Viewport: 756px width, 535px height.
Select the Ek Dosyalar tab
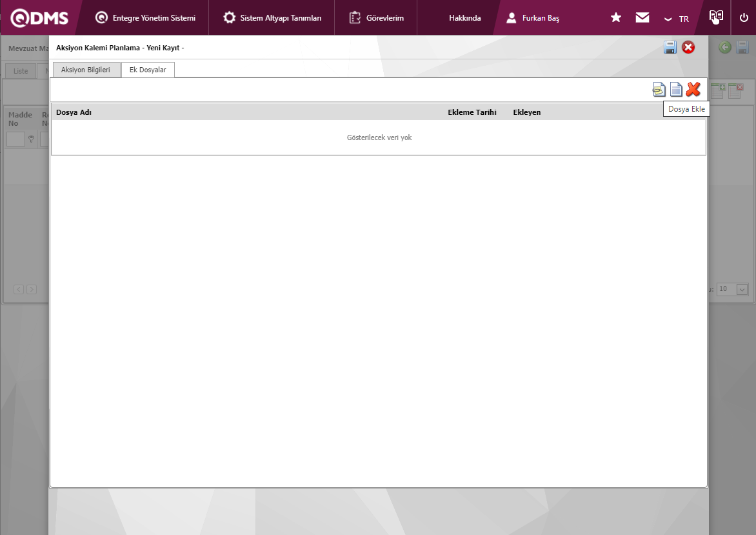[x=148, y=70]
